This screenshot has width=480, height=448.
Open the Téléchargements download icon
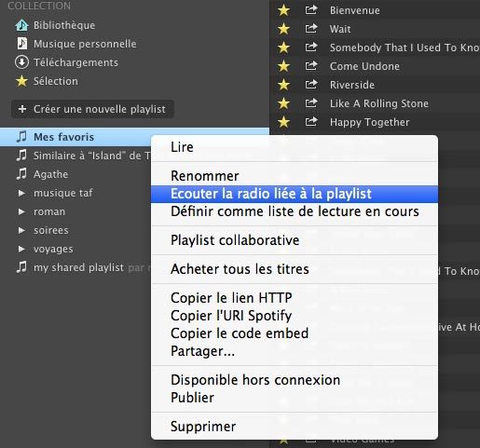tap(21, 62)
